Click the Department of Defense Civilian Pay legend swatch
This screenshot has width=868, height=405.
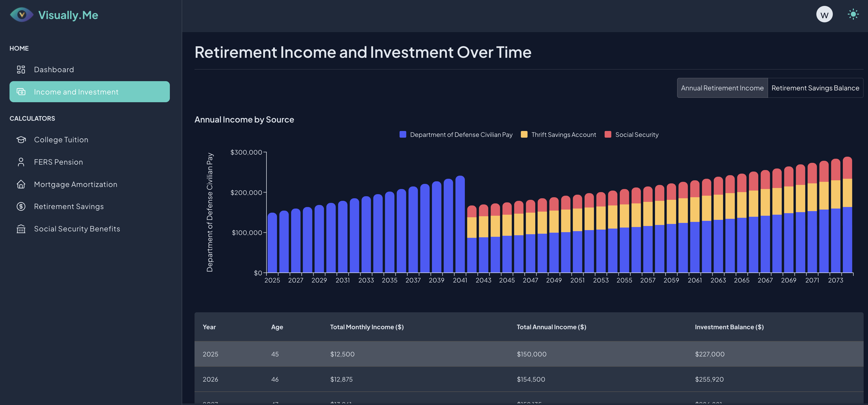tap(402, 134)
